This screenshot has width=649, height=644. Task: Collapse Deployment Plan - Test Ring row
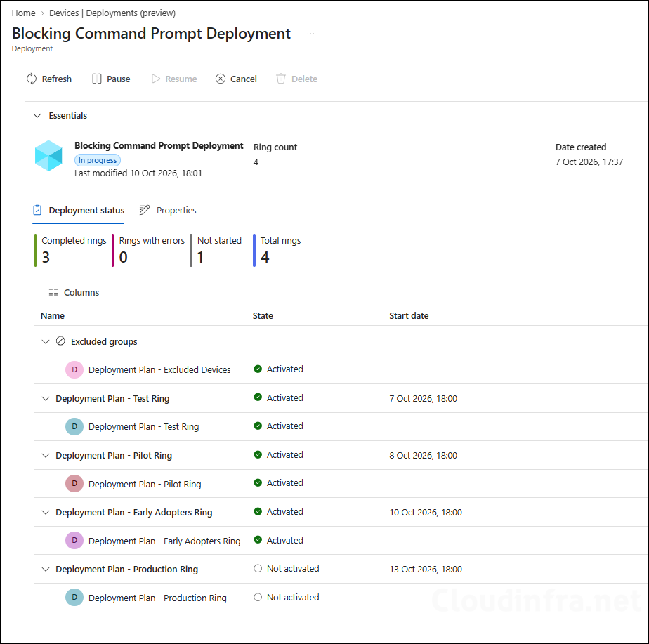(x=46, y=399)
